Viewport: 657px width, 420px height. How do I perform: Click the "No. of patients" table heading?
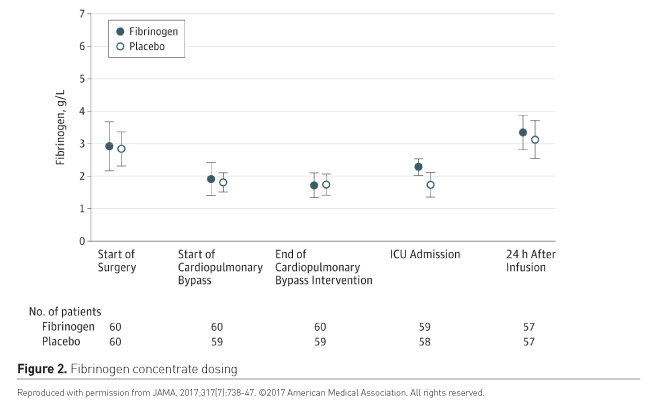point(65,310)
